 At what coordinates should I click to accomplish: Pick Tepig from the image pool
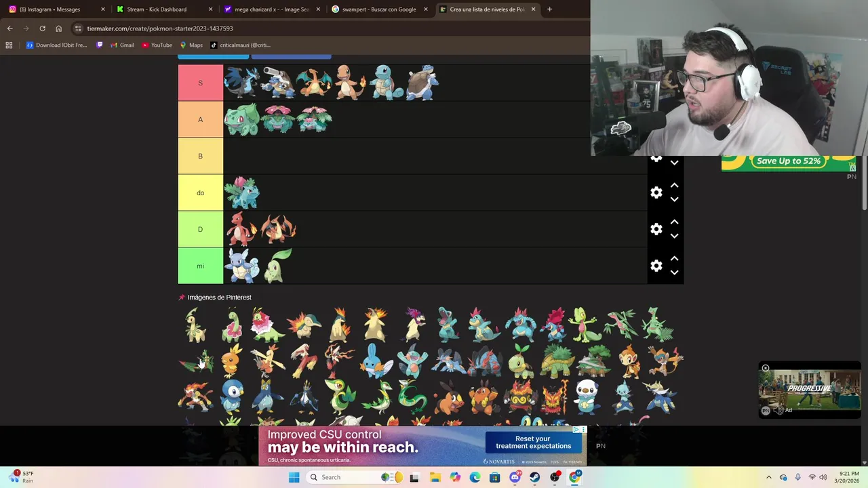pos(448,396)
